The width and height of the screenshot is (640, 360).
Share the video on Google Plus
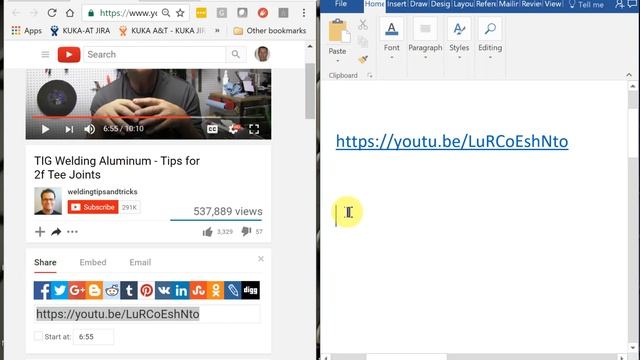77,290
